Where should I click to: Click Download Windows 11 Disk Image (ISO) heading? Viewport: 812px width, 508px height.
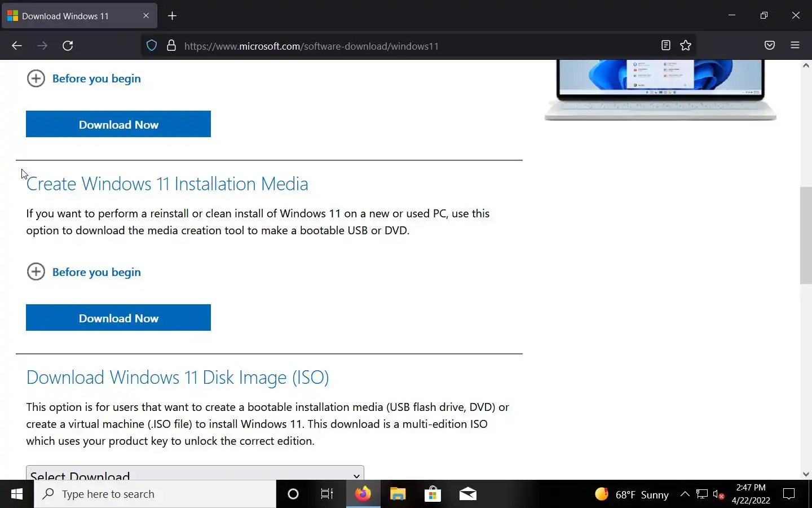click(178, 378)
